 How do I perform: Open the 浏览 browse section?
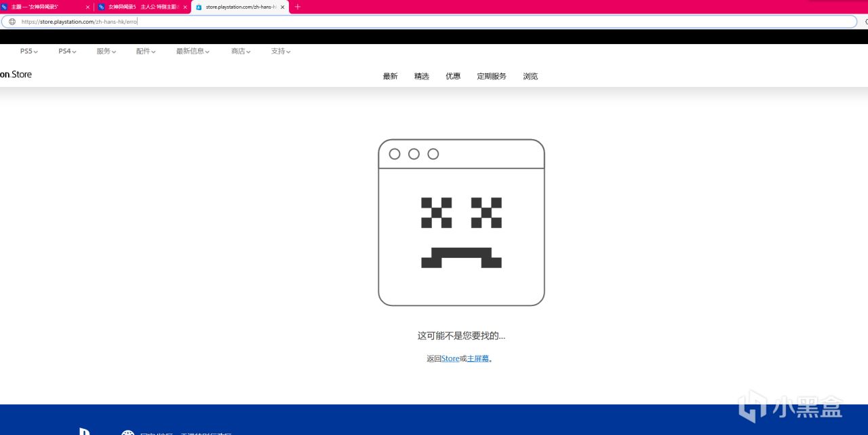coord(530,76)
